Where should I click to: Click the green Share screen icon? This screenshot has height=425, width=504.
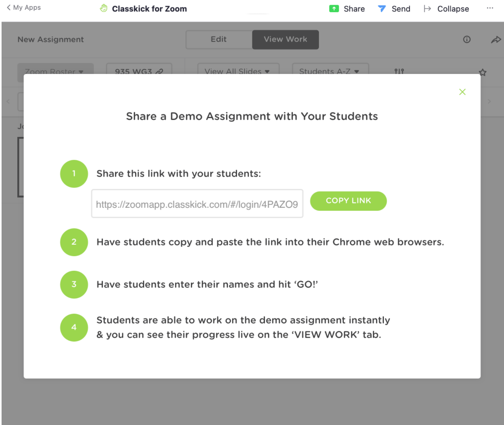334,9
